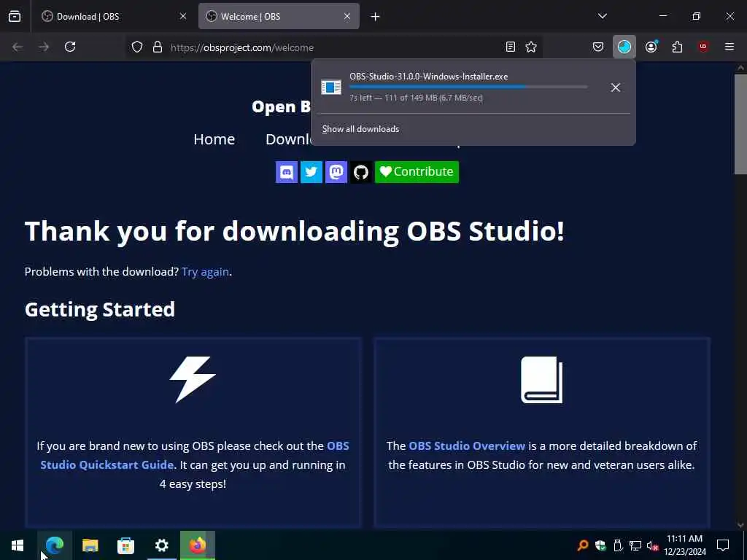View site security padlock info
The image size is (747, 560).
click(x=158, y=47)
